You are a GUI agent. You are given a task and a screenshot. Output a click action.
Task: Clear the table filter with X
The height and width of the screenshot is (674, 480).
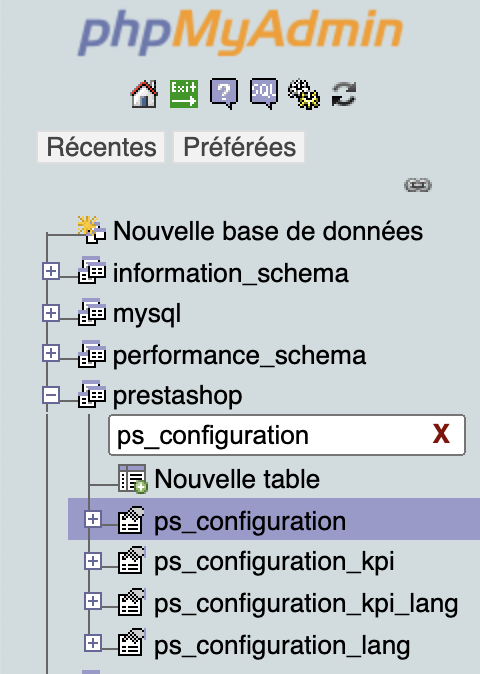[441, 434]
